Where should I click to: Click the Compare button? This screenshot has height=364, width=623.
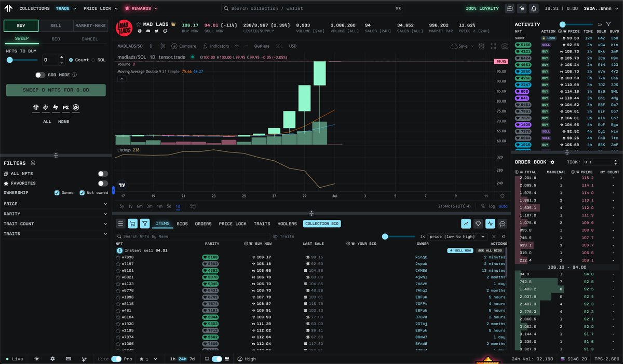coord(184,46)
